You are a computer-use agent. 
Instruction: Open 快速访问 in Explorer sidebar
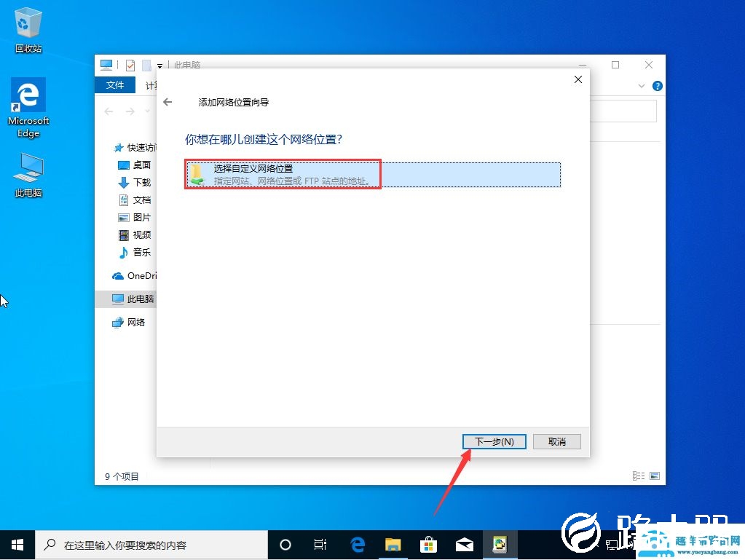pos(135,148)
